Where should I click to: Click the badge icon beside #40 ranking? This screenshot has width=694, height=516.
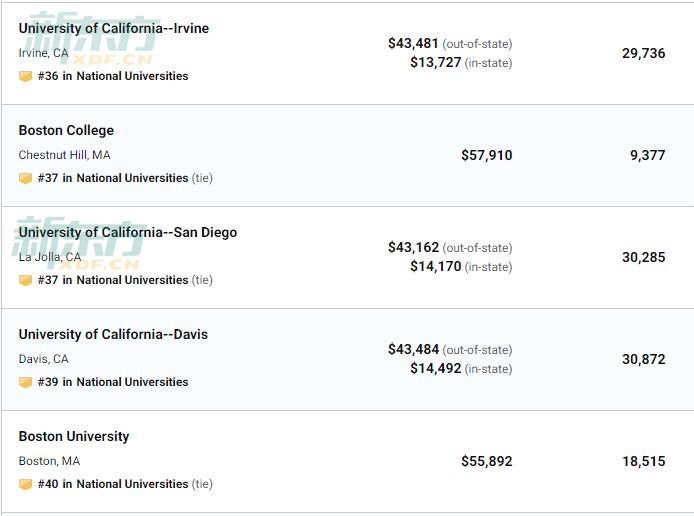(x=25, y=484)
